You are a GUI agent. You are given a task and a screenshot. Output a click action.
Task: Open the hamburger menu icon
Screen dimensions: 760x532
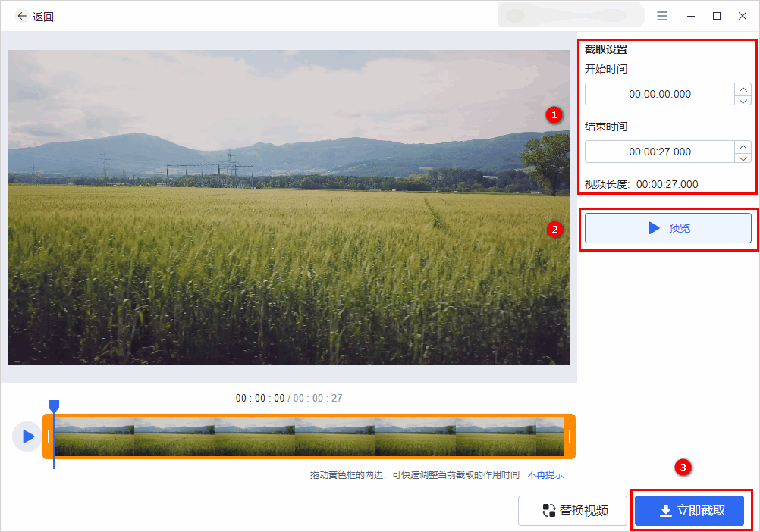click(662, 16)
